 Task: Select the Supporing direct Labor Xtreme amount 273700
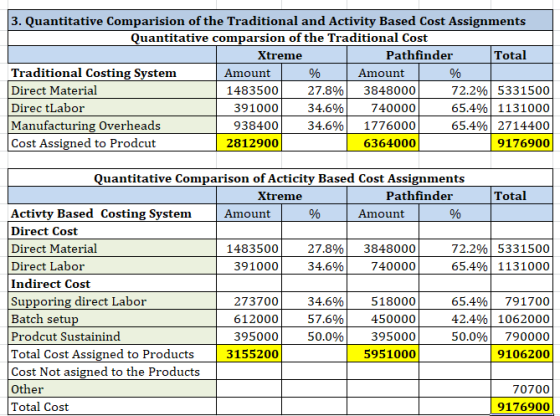249,301
